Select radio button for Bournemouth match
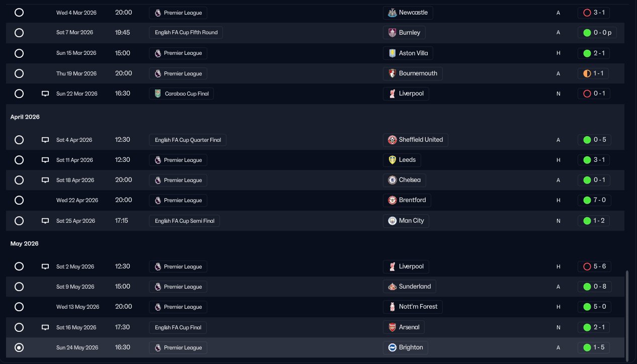The width and height of the screenshot is (637, 364). pyautogui.click(x=19, y=73)
